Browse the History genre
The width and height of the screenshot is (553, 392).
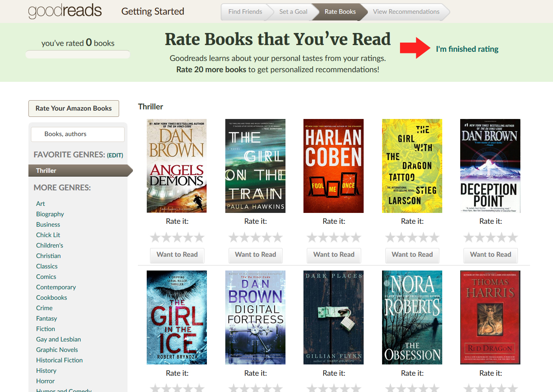pyautogui.click(x=46, y=371)
